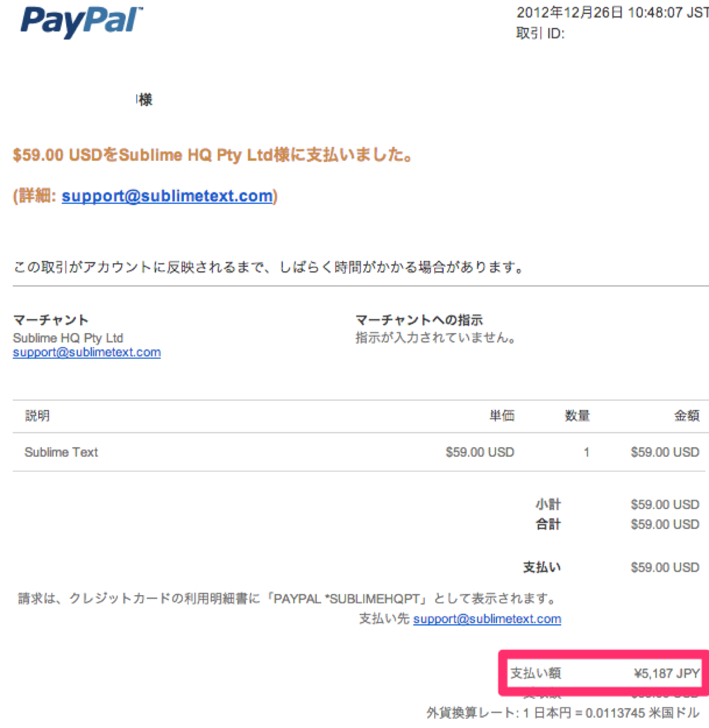Click the 単価 column header
The width and height of the screenshot is (709, 728).
point(502,416)
